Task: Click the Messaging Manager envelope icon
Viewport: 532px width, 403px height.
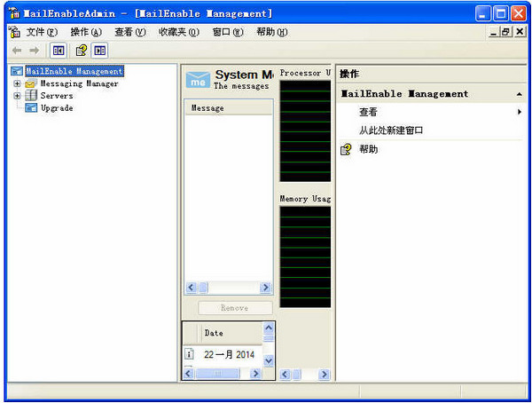Action: (x=31, y=83)
